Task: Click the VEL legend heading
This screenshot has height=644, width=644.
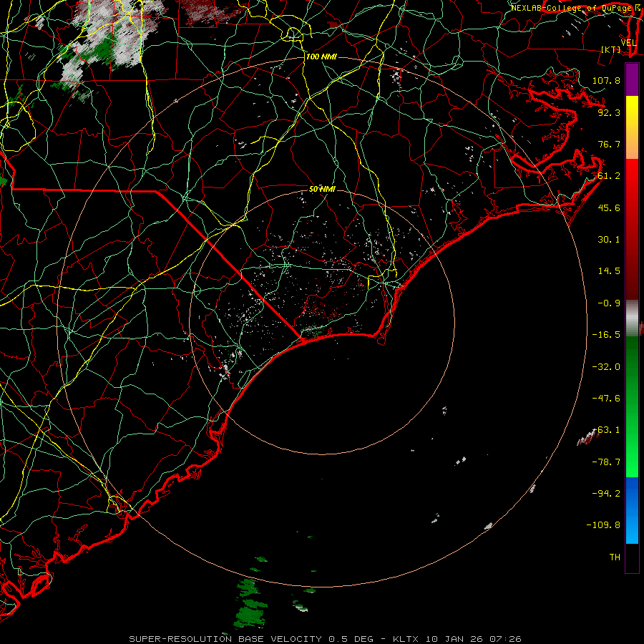Action: (628, 43)
